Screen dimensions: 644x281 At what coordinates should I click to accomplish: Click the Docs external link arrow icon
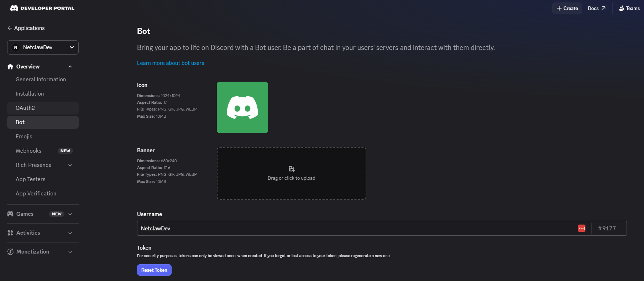(603, 8)
